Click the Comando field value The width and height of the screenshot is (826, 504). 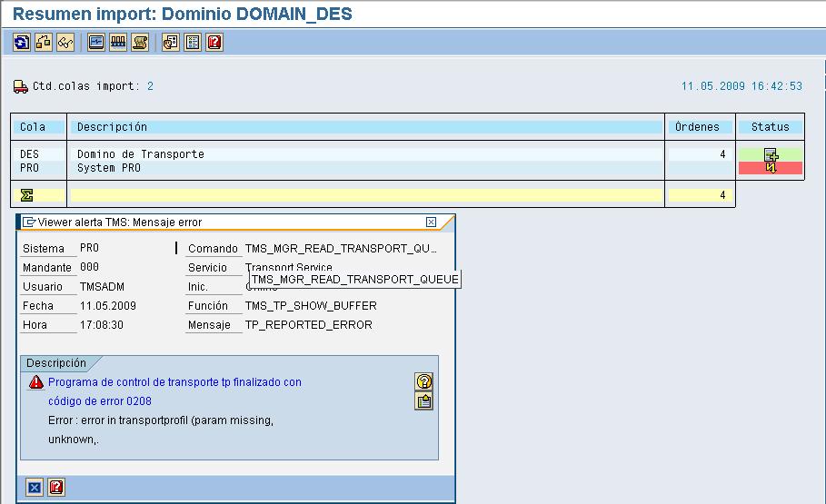[341, 249]
